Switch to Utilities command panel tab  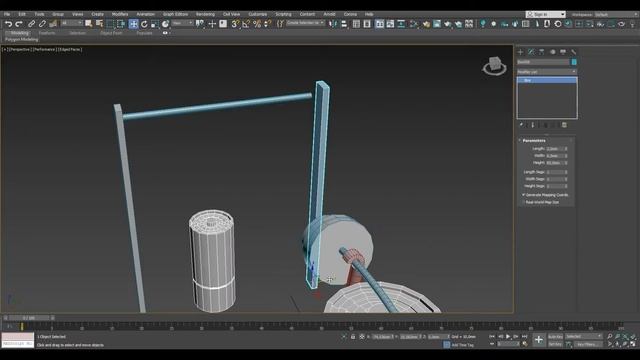pyautogui.click(x=573, y=52)
